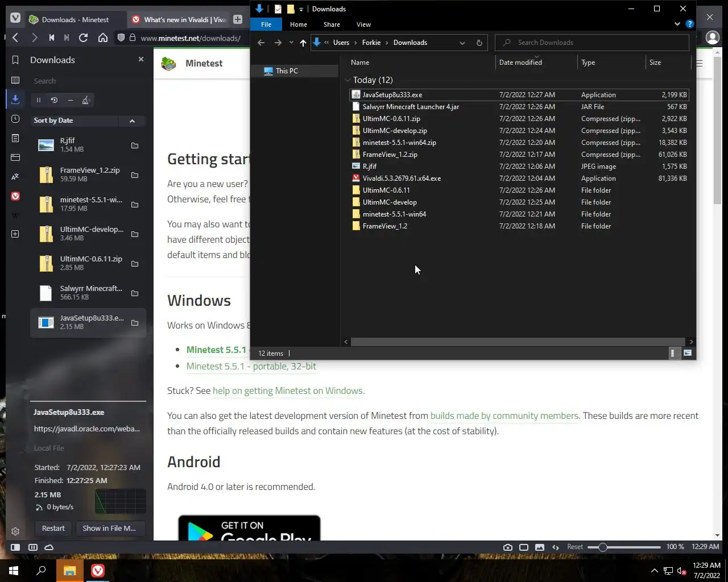Open the Windows Start button
Screen dimensions: 728x582
[14, 571]
